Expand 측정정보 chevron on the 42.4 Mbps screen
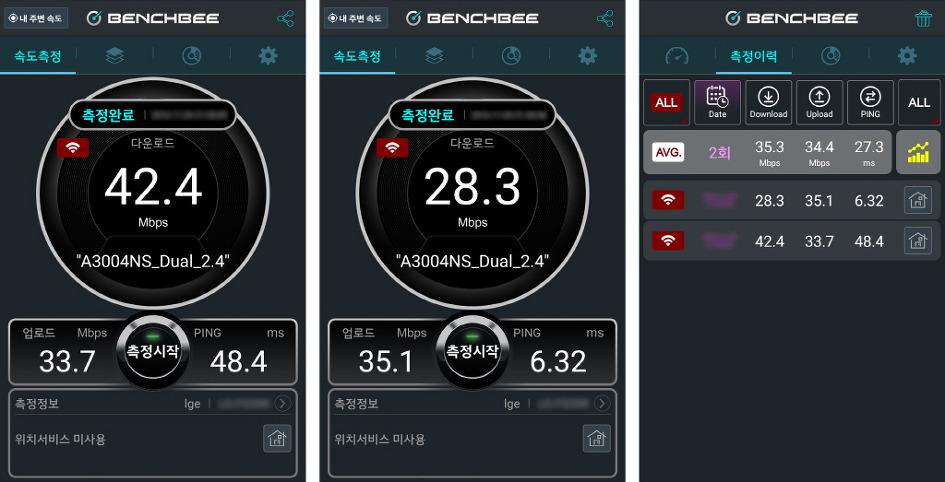The image size is (945, 482). tap(283, 403)
